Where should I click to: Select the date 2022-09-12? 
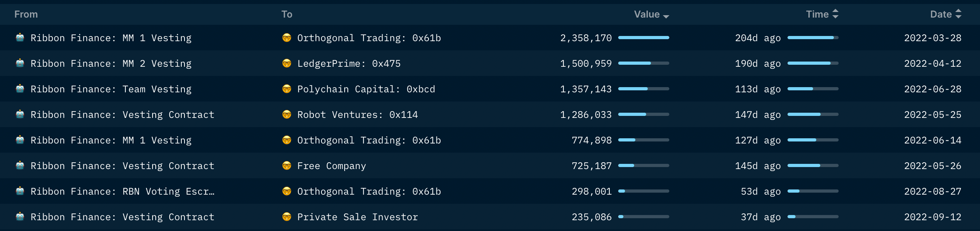pos(933,217)
